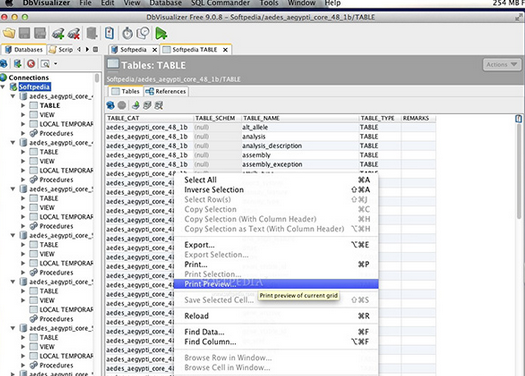The width and height of the screenshot is (525, 376).
Task: Click the stopwatch toolbar icon
Action: coord(127,33)
